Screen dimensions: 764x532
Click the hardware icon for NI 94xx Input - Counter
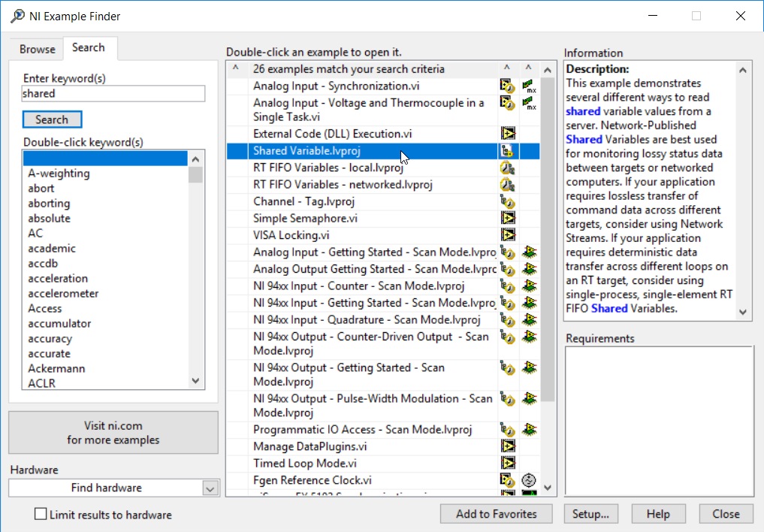point(529,286)
